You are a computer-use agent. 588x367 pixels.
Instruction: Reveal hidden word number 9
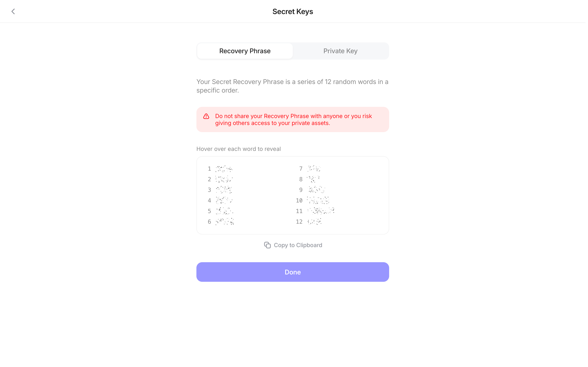point(317,191)
